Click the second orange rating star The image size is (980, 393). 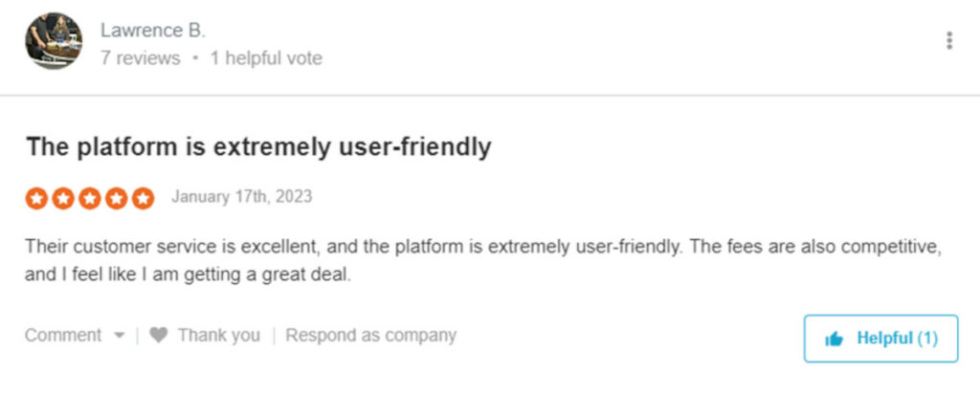63,198
